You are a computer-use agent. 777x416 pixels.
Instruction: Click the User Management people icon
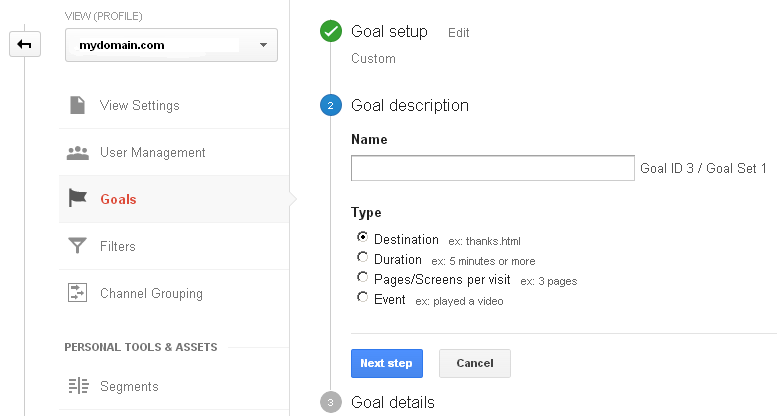coord(78,153)
